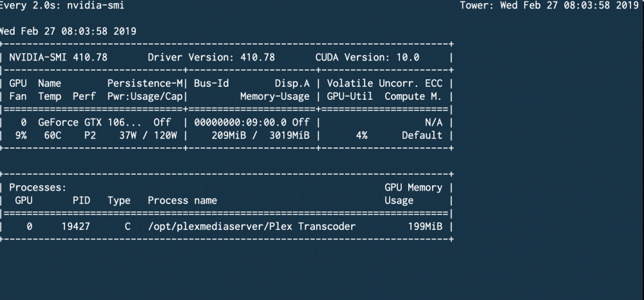
Task: Click the 'Process name' column header
Action: tap(182, 201)
